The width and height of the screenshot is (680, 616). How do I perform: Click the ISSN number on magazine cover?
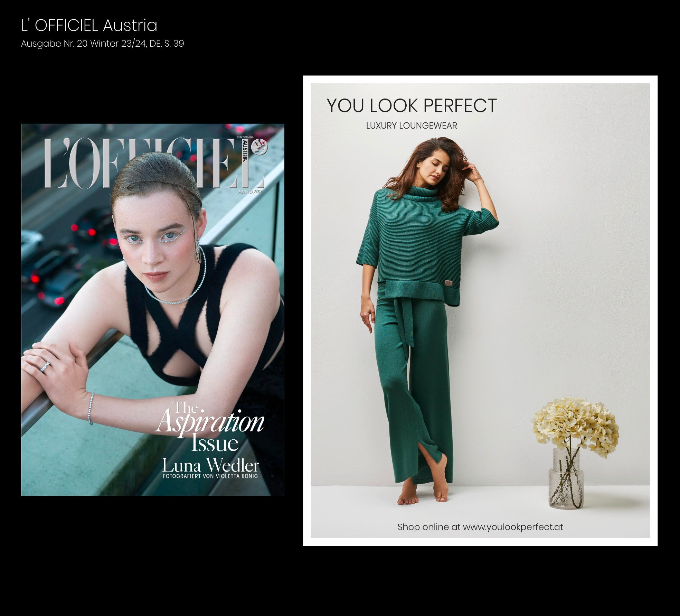(245, 138)
